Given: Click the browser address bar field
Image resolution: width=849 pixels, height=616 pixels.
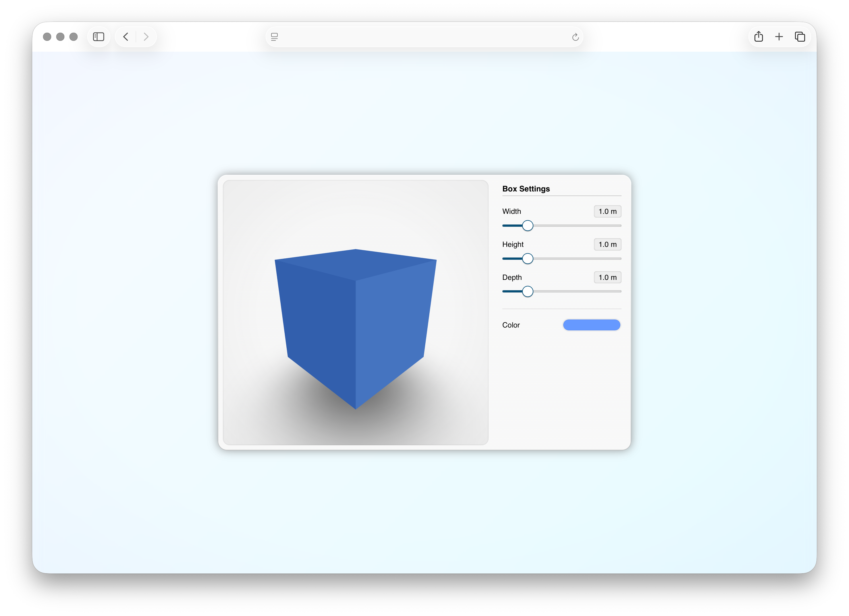Looking at the screenshot, I should tap(424, 37).
